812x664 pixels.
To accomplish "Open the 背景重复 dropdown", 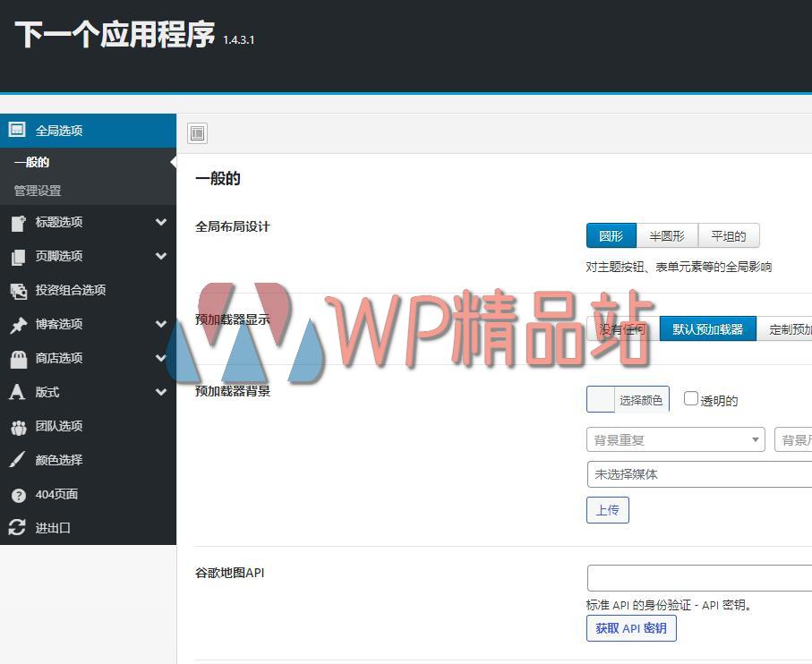I will pos(675,439).
